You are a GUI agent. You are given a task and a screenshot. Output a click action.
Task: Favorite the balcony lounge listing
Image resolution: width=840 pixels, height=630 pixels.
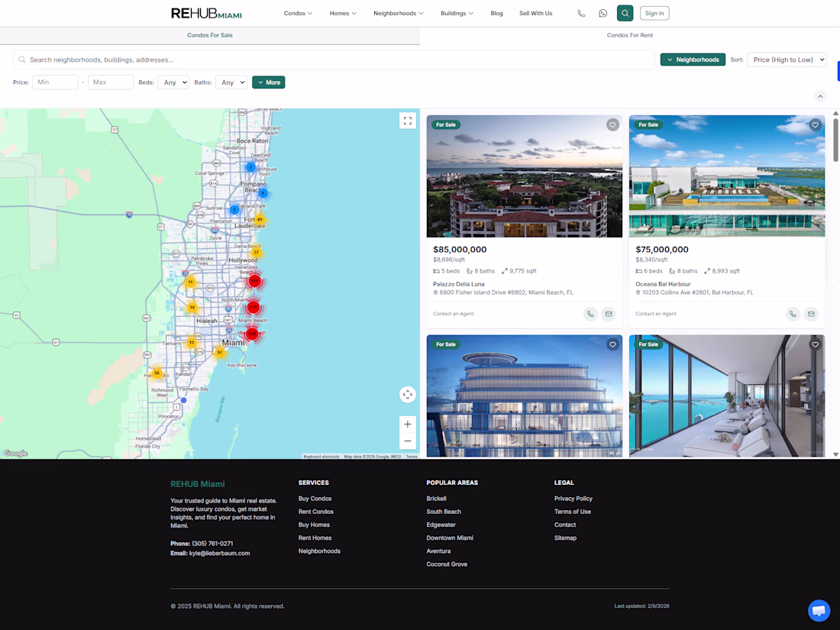(x=815, y=344)
